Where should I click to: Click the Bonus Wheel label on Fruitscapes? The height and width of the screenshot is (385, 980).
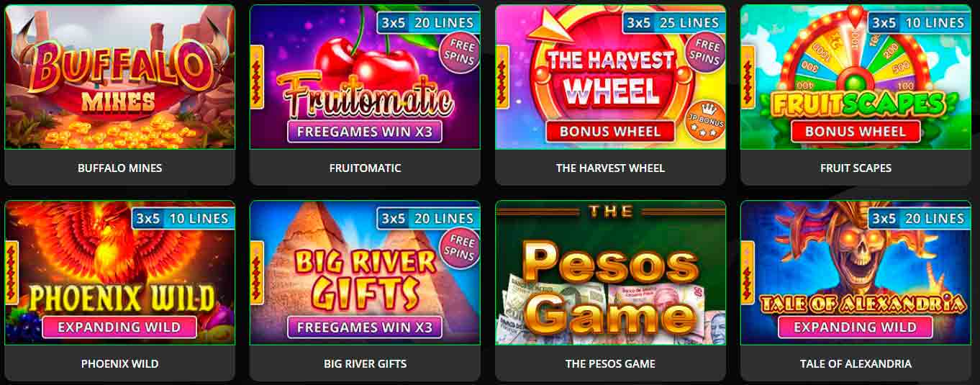[856, 132]
